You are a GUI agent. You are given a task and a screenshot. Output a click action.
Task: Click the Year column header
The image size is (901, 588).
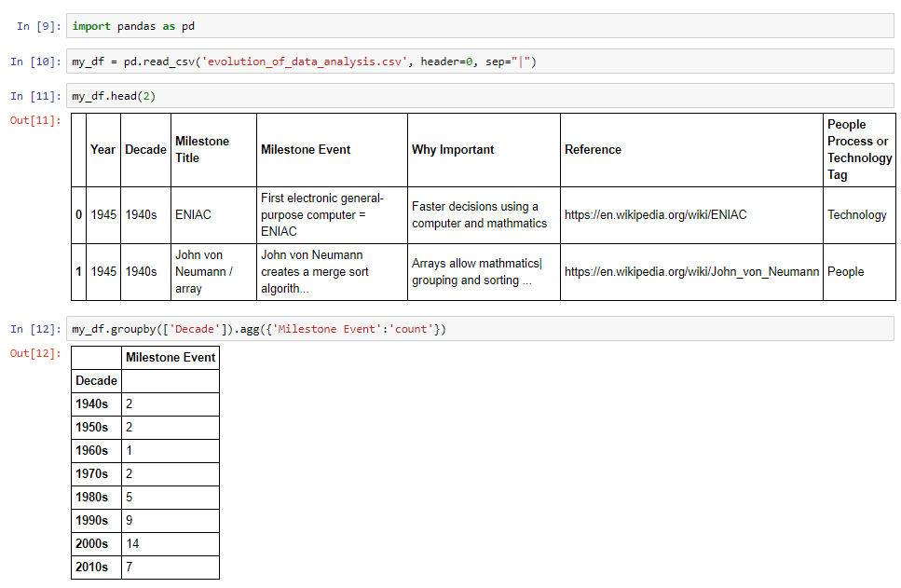click(102, 149)
